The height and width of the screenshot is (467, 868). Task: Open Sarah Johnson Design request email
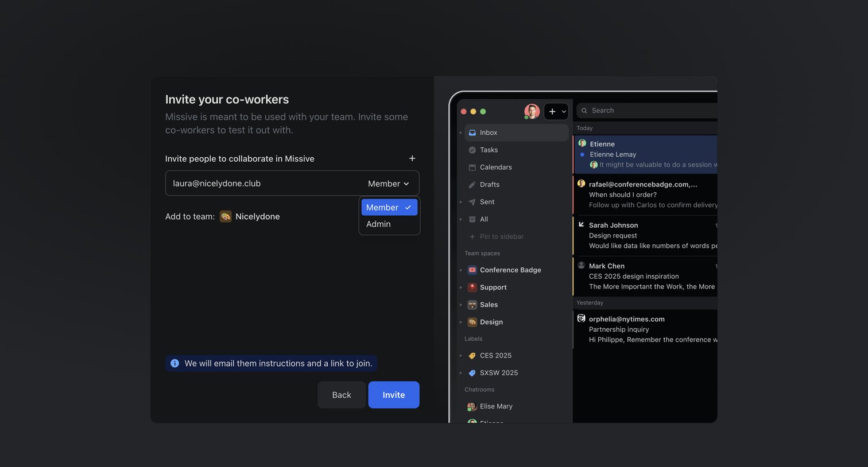(x=646, y=235)
